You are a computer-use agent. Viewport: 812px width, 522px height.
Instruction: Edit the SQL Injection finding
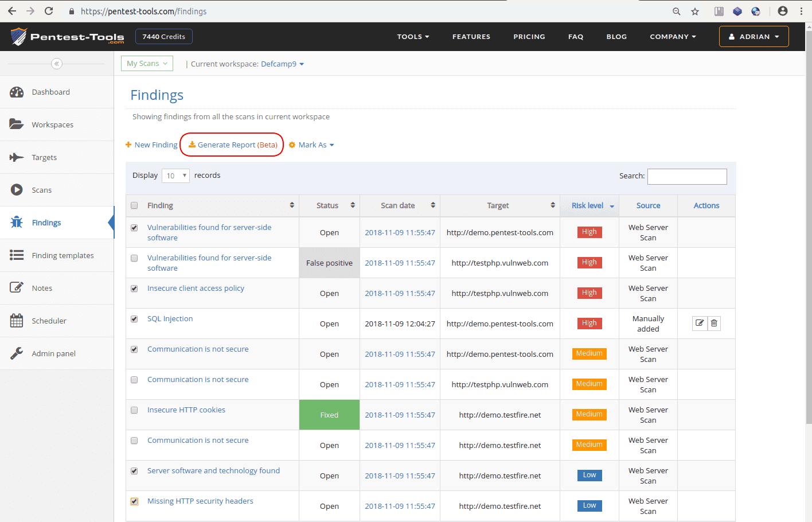point(699,323)
